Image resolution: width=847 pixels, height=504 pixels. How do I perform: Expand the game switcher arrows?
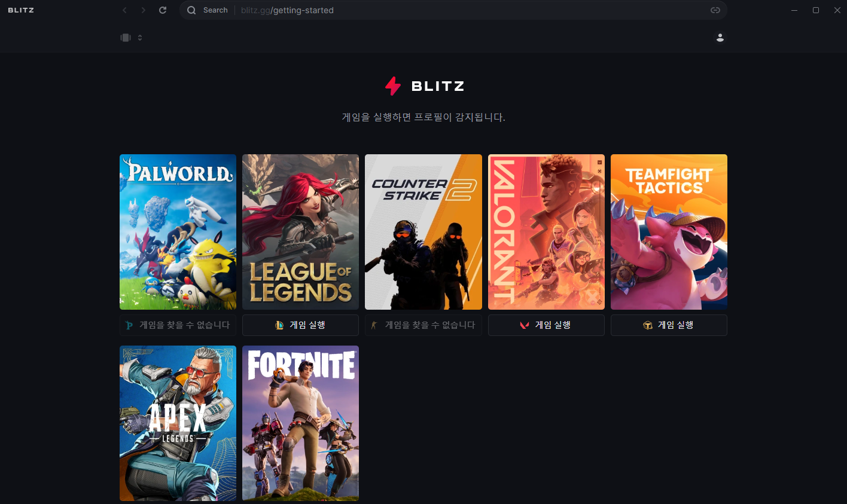tap(140, 38)
